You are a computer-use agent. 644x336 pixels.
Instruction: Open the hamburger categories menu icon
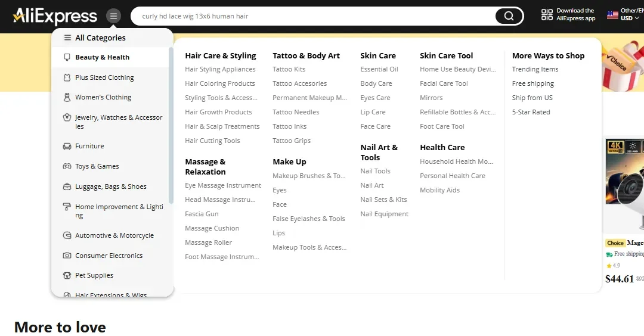113,16
